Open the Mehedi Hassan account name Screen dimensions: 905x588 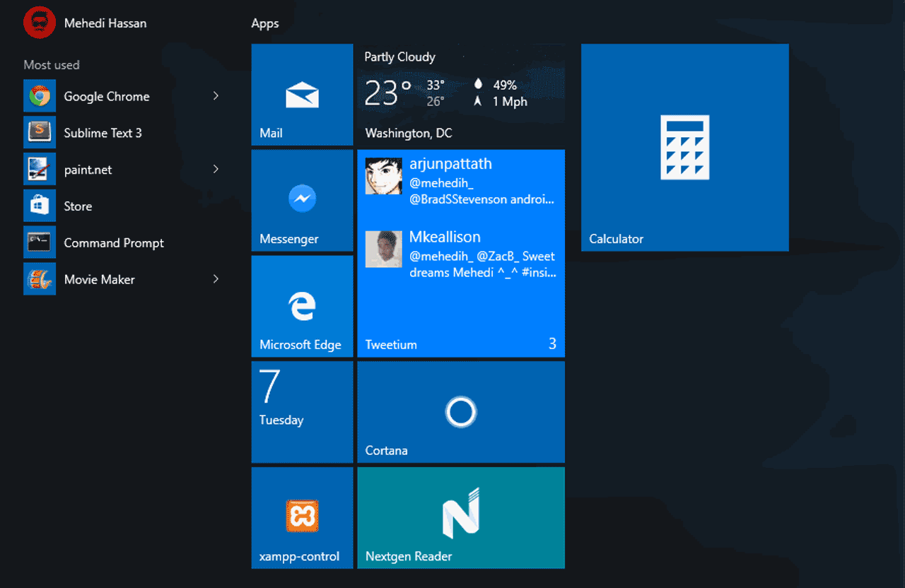105,23
